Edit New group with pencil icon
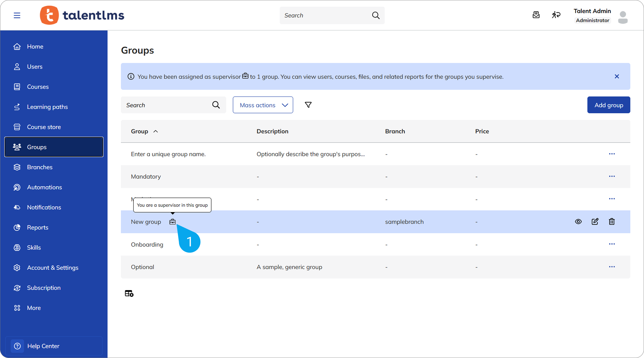This screenshot has width=644, height=358. tap(595, 222)
